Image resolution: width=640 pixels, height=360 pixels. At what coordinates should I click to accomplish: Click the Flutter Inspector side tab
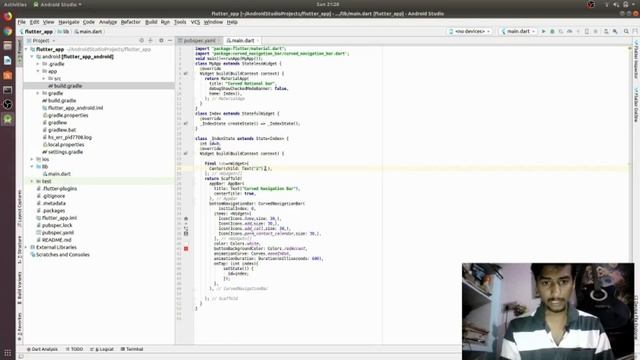pyautogui.click(x=636, y=59)
